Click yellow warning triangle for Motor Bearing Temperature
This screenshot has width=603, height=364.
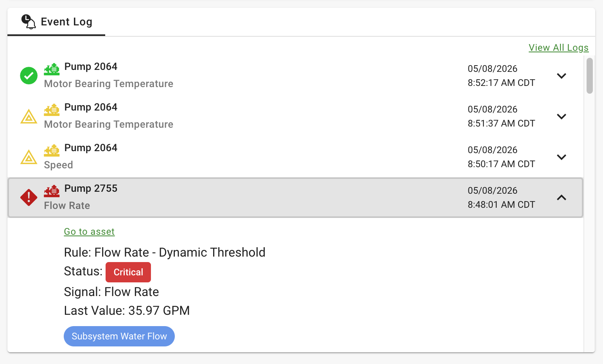coord(29,116)
